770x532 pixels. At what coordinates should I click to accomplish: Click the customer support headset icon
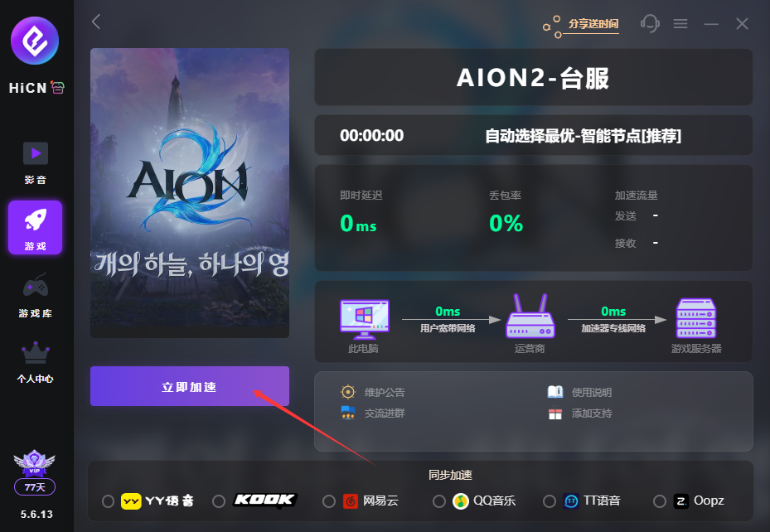click(x=650, y=23)
